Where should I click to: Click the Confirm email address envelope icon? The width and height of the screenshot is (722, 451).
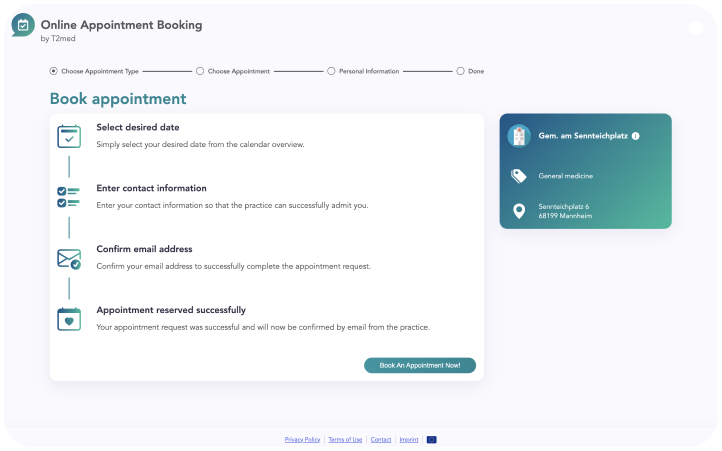(x=69, y=259)
